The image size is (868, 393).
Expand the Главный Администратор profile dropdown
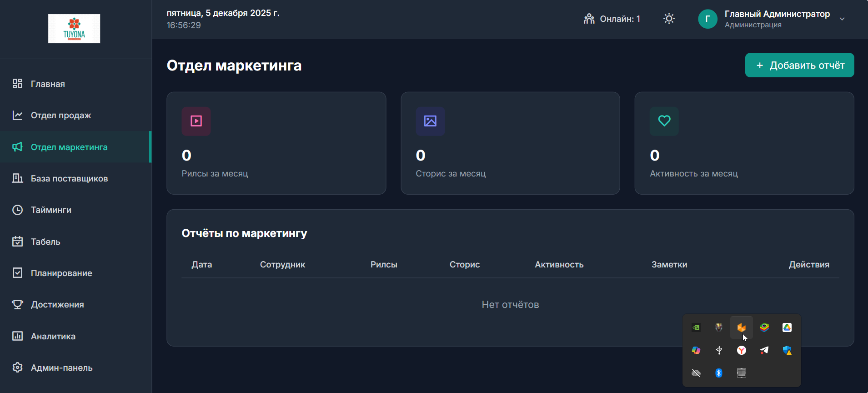[842, 19]
